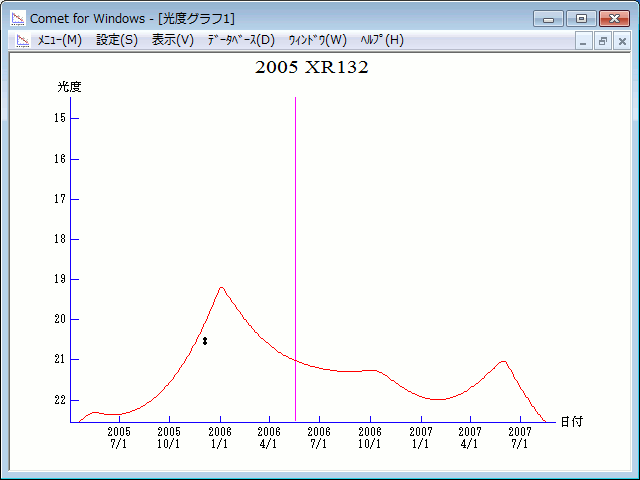
Task: Open the データベース(D) database menu
Action: point(240,40)
